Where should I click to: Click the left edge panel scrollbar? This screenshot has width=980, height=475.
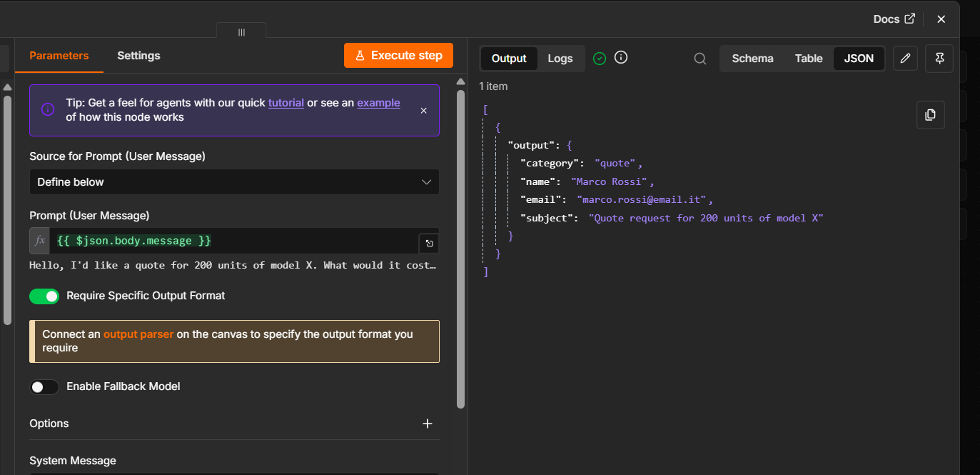click(7, 211)
